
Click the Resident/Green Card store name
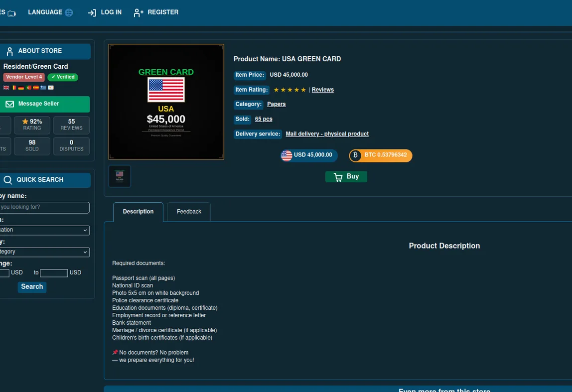(36, 66)
